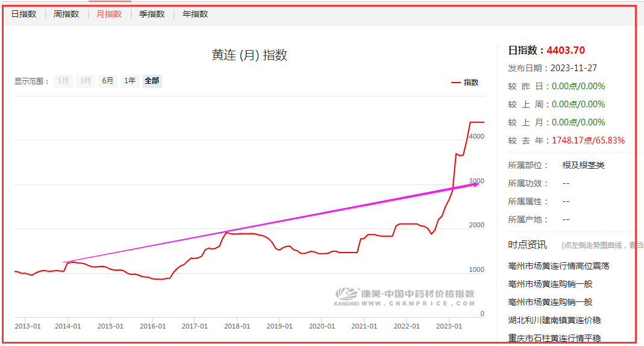Click the 4000 y-axis label
Screen dimensions: 644x346
pyautogui.click(x=477, y=136)
